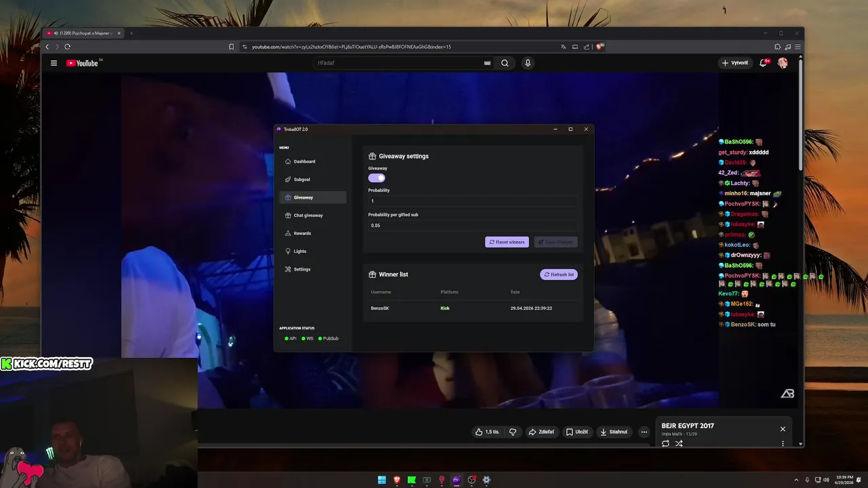The image size is (868, 488).
Task: Reload the YouTube page
Action: coord(67,47)
